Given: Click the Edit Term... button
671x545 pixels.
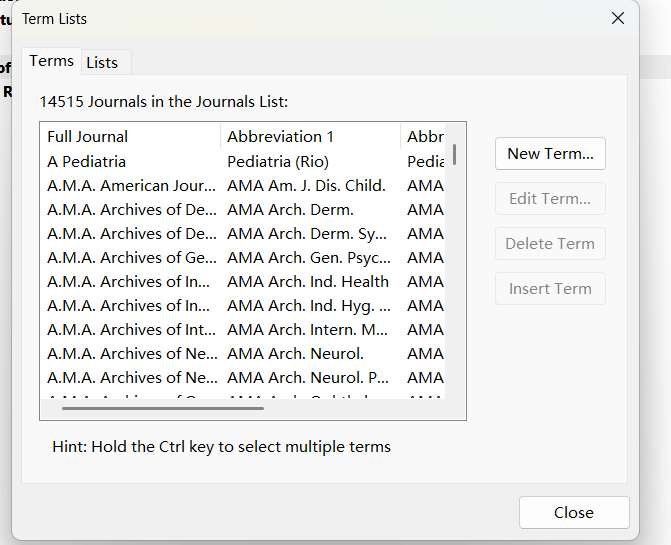Looking at the screenshot, I should click(x=550, y=198).
